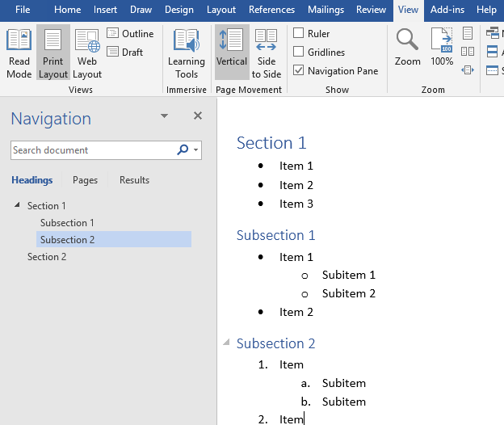Switch to Headings tab in Navigation
Image resolution: width=504 pixels, height=425 pixels.
coord(32,180)
